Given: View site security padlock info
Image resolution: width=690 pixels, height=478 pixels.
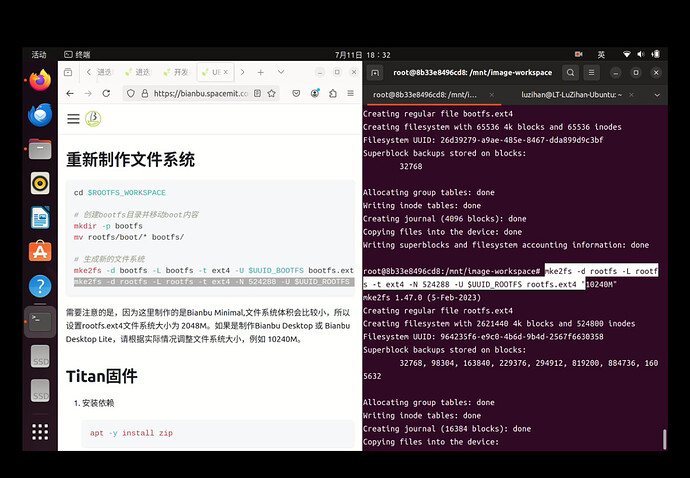Looking at the screenshot, I should pos(144,93).
